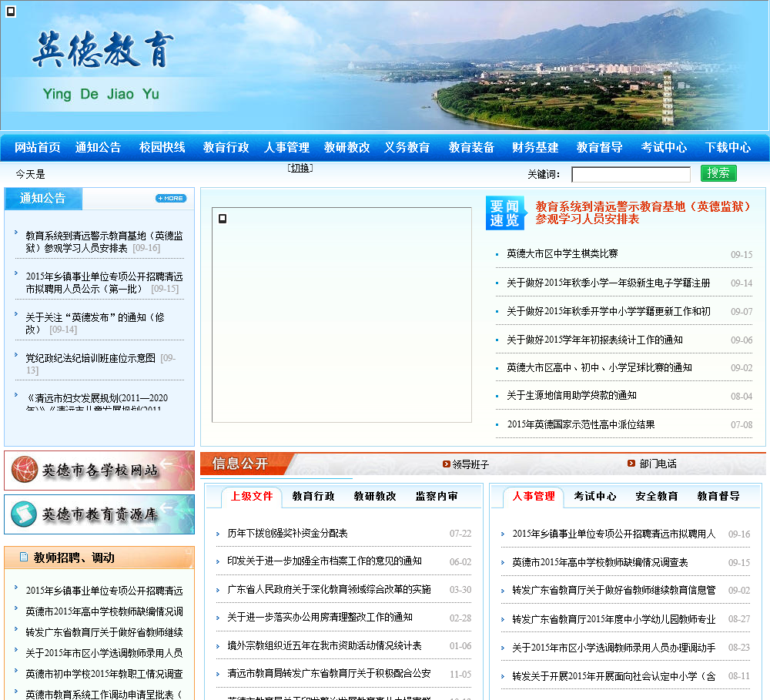Switch to the 监察内审 tab
The image size is (770, 700).
coord(437,496)
